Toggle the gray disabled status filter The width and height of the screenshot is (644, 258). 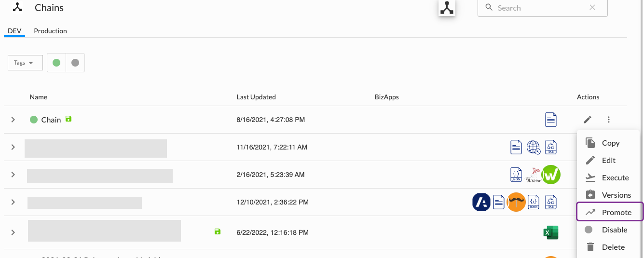click(75, 63)
